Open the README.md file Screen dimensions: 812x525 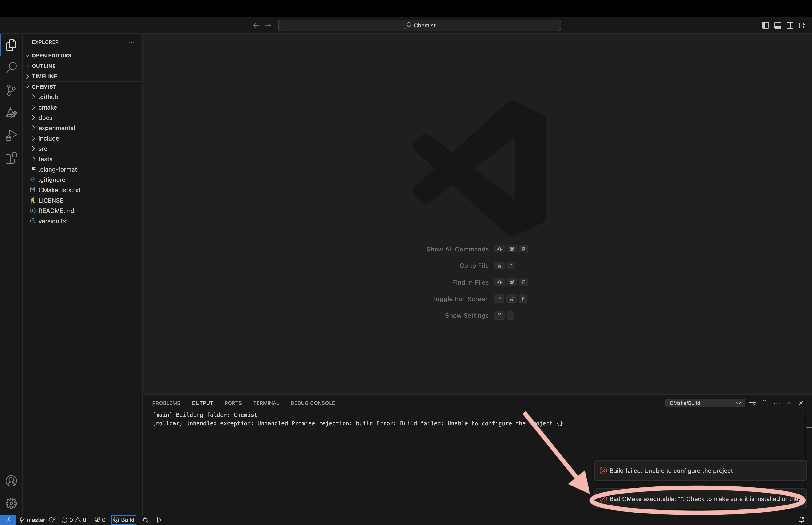82,211
